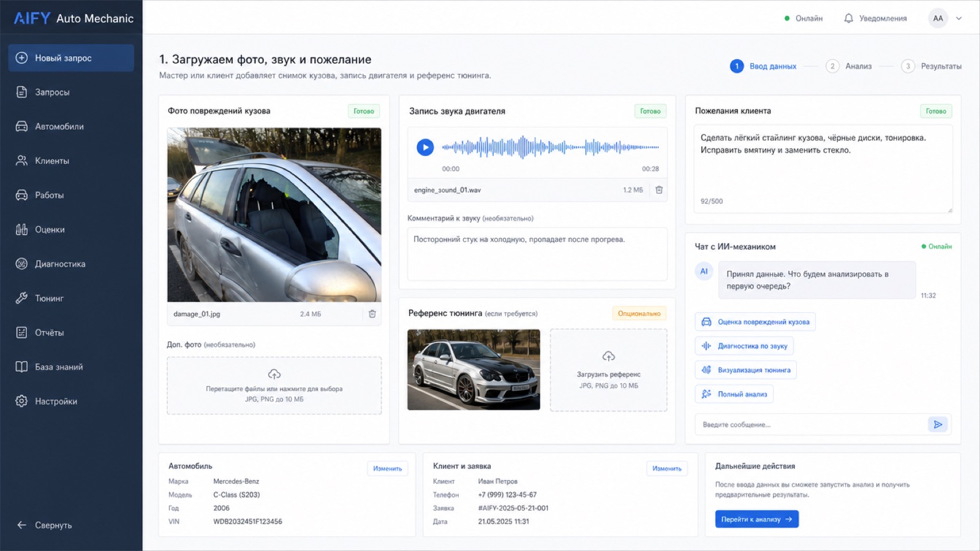Click the AI avatar in chat
Viewport: 980px width, 551px height.
point(704,271)
